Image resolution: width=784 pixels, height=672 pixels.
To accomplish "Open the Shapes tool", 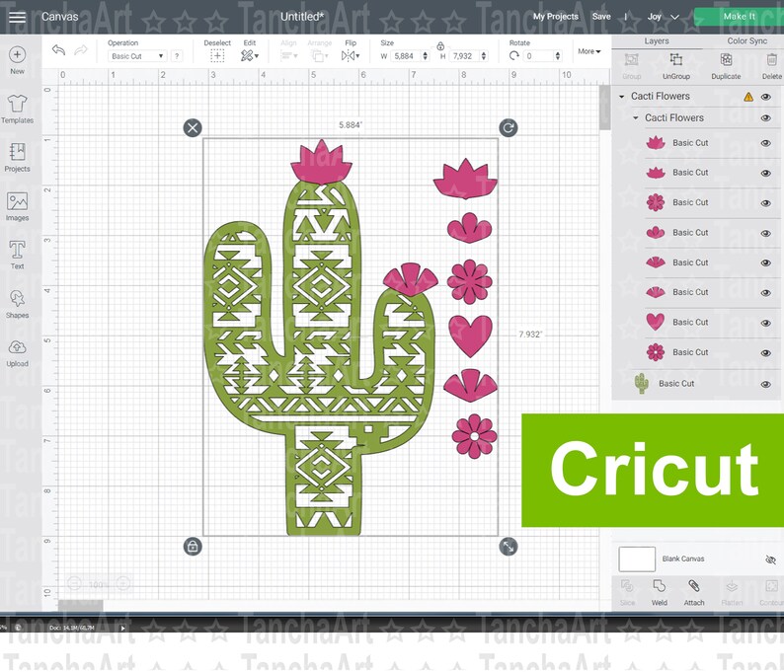I will click(x=17, y=298).
